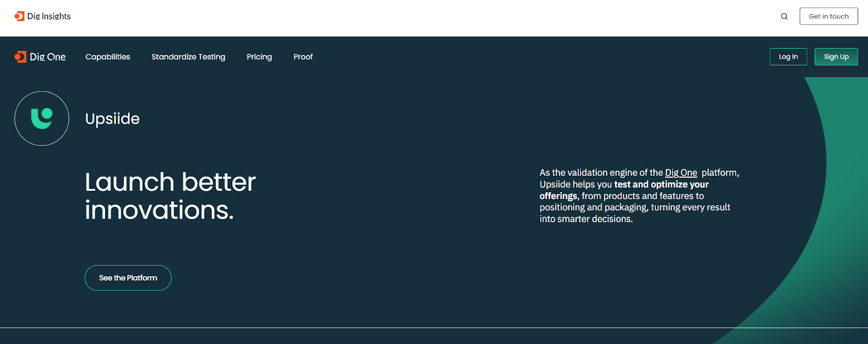Open the Capabilities menu item
The height and width of the screenshot is (344, 868).
point(107,57)
